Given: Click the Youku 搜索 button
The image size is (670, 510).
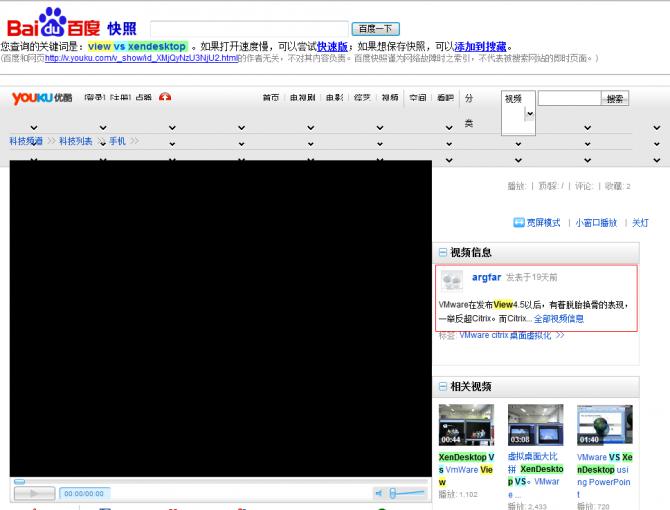Looking at the screenshot, I should (x=615, y=99).
